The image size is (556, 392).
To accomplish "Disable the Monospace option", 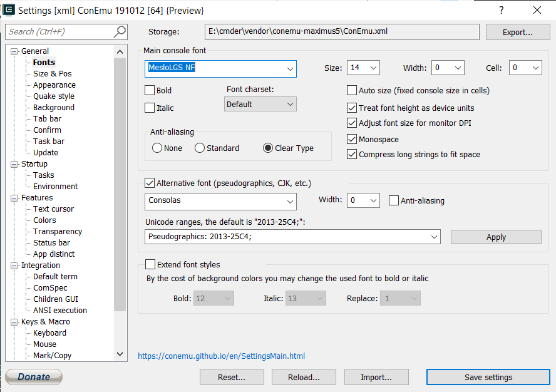I will tap(352, 139).
